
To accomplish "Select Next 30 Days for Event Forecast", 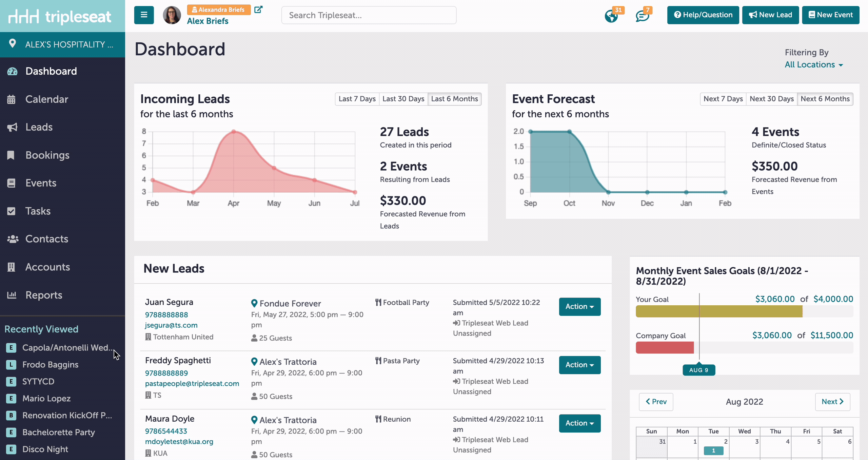I will (772, 99).
